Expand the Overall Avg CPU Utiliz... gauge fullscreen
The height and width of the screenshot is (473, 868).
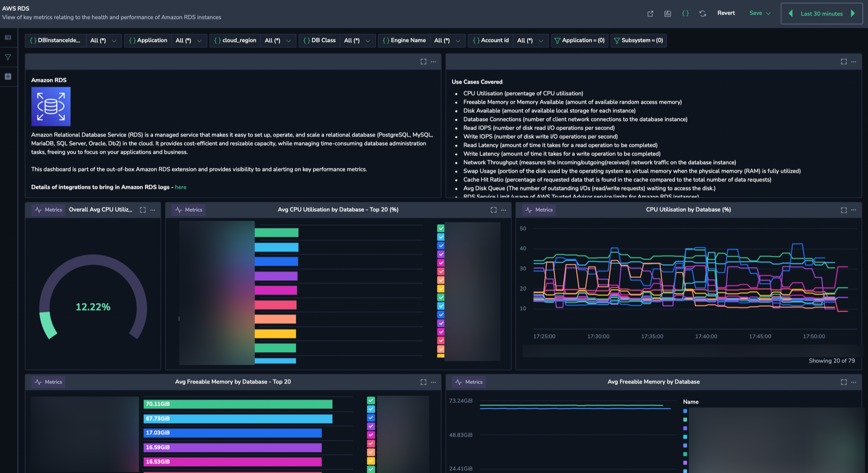(x=143, y=210)
